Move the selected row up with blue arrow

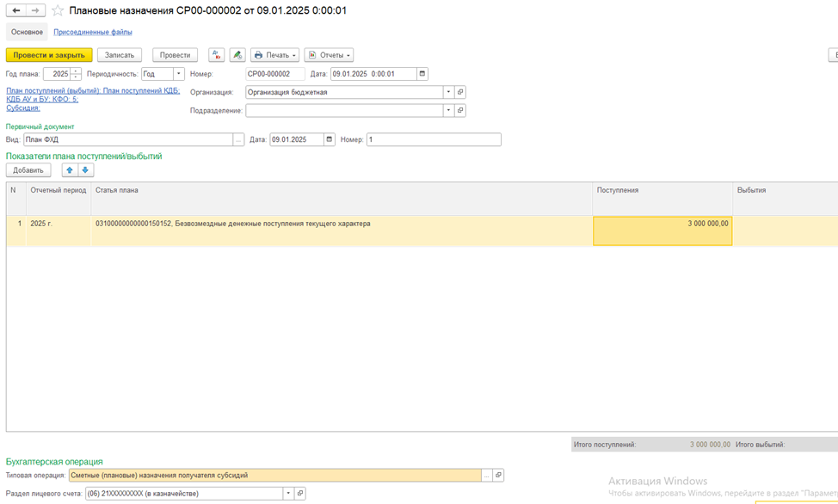pyautogui.click(x=70, y=170)
